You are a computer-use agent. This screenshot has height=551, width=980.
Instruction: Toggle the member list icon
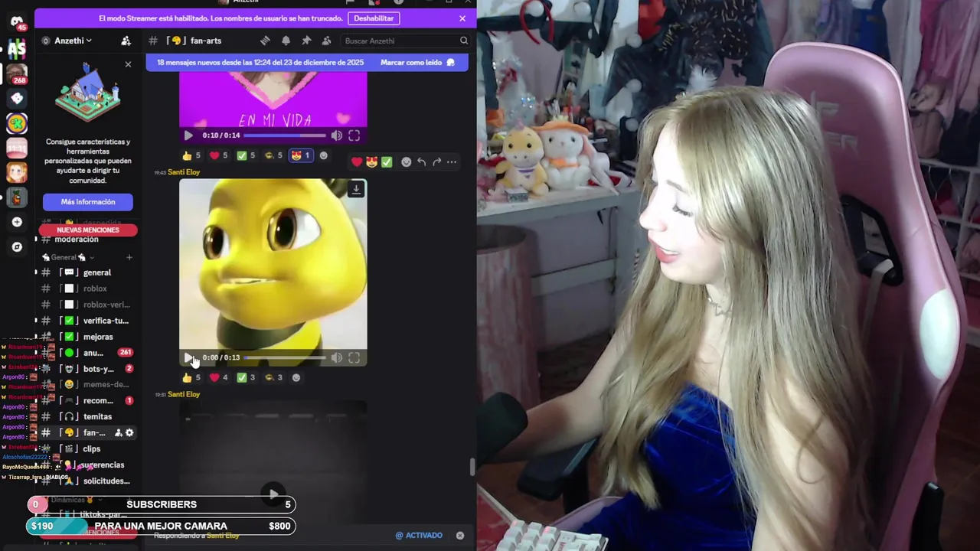pyautogui.click(x=327, y=41)
